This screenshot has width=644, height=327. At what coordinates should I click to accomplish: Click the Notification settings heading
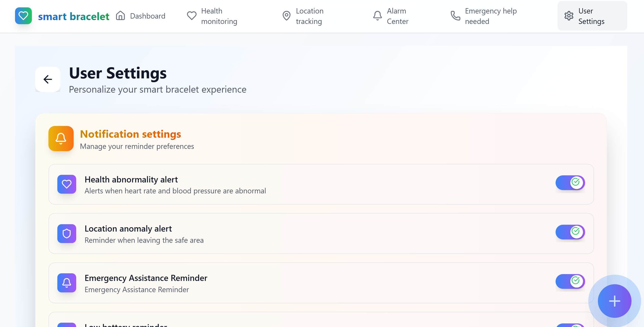[130, 134]
